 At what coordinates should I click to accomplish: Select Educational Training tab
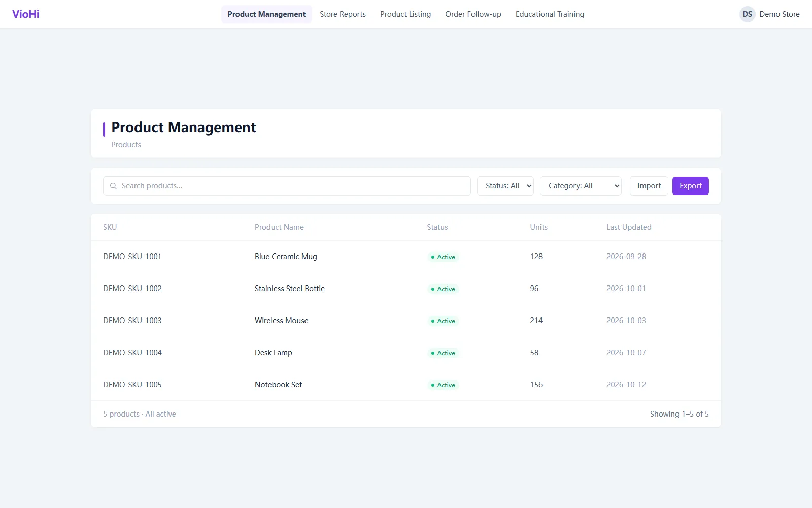(x=550, y=14)
